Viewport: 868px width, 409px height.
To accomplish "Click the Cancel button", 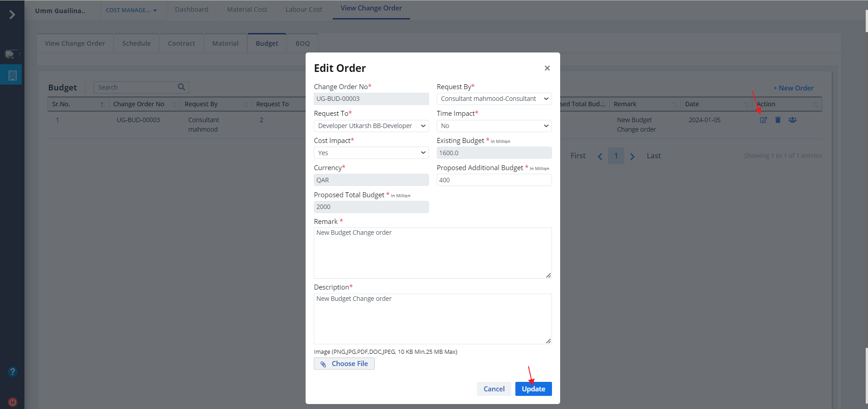I will (x=494, y=389).
